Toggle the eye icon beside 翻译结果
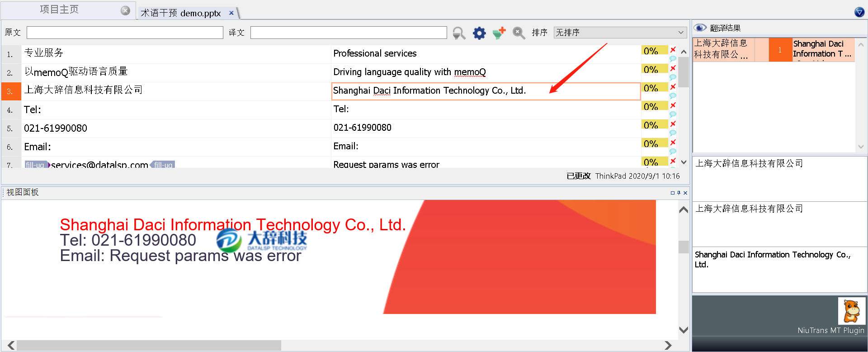The image size is (868, 352). click(x=700, y=28)
